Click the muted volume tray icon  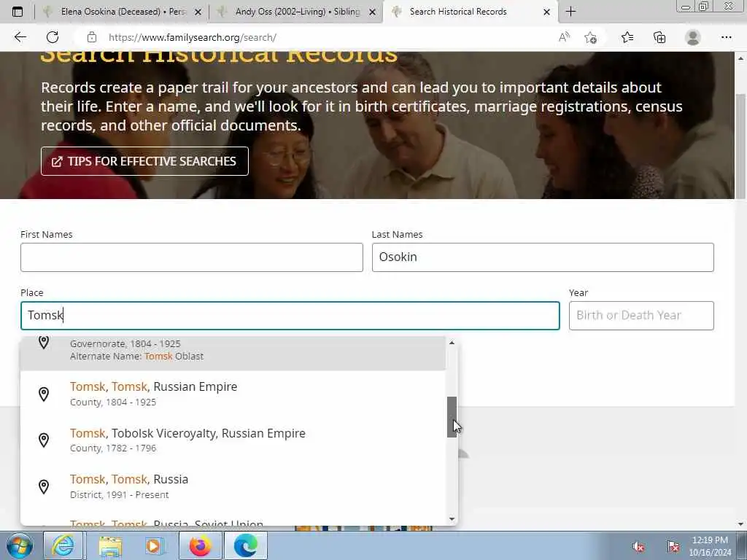click(638, 547)
